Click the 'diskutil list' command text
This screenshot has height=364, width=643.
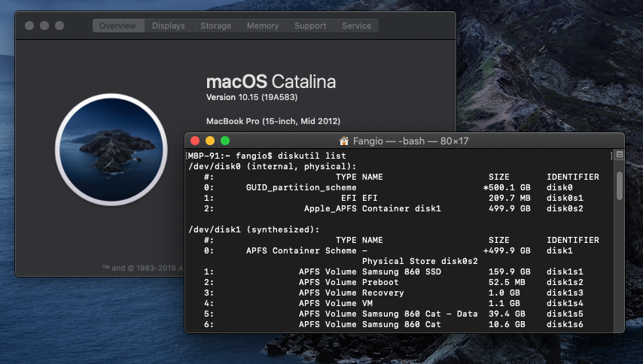(x=312, y=156)
